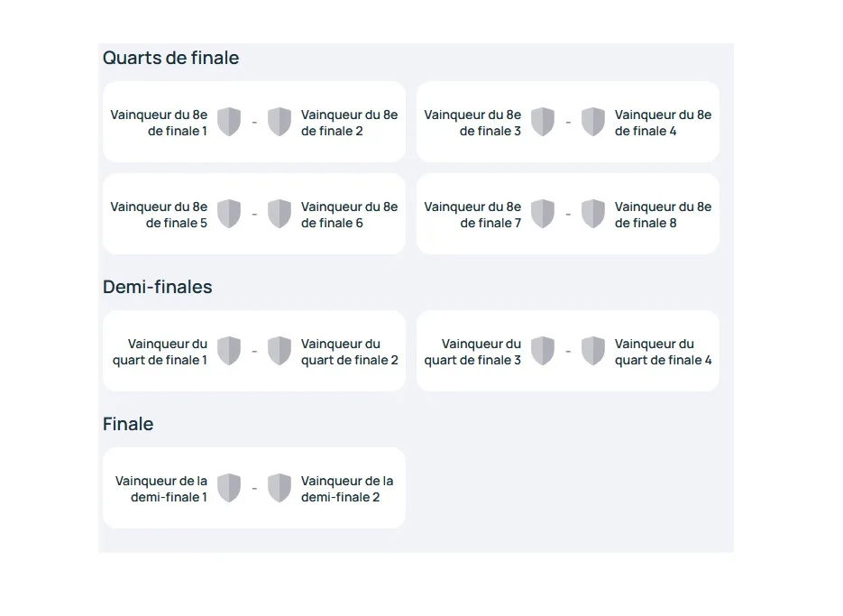
Task: Select the "Vainqueur du 8e de finale 1" team label
Action: tap(160, 123)
